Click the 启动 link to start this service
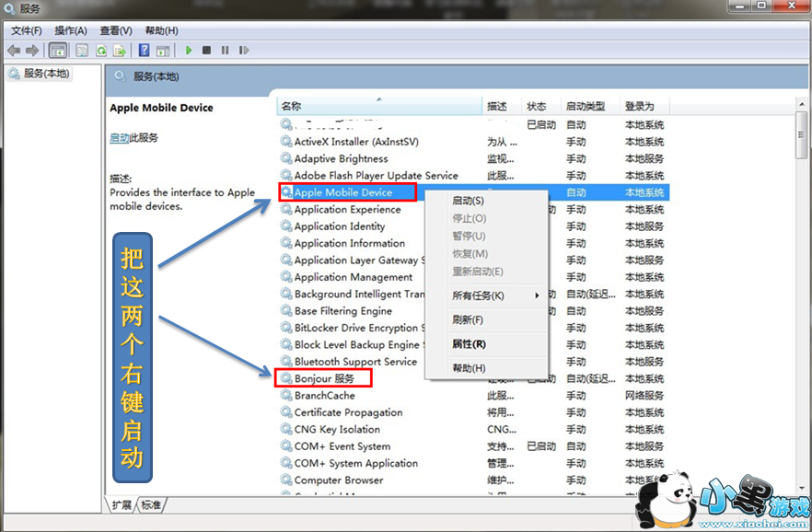Viewport: 812px width, 532px height. (119, 138)
